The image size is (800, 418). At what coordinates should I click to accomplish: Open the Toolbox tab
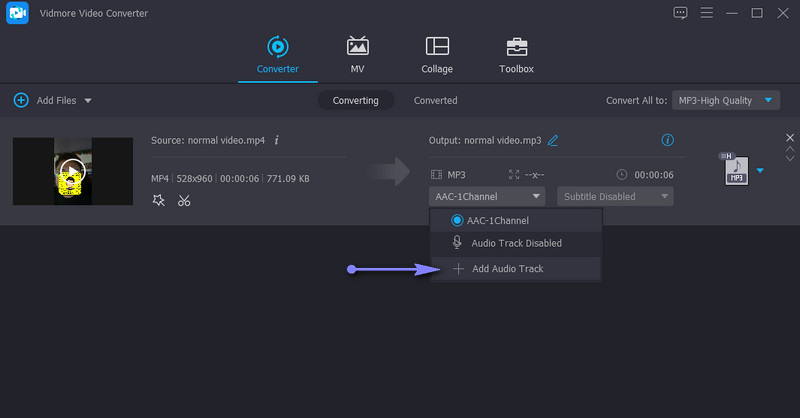(x=516, y=54)
